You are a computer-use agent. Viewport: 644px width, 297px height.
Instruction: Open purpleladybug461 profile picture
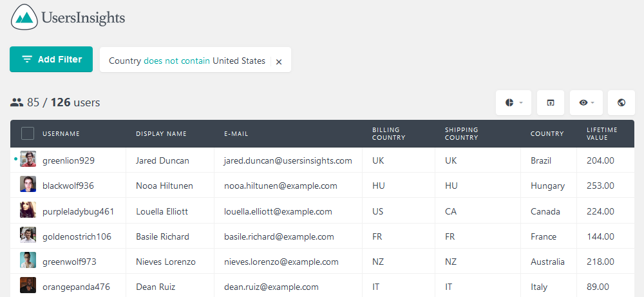tap(28, 209)
